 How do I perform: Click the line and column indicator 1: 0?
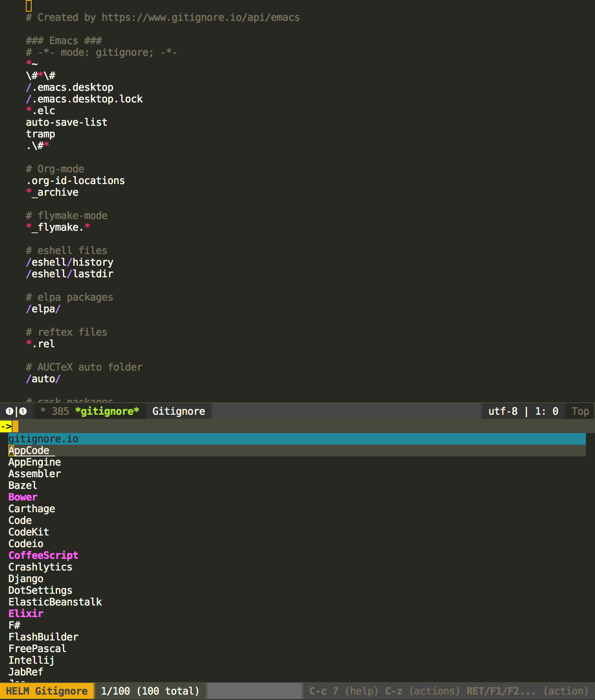[547, 411]
